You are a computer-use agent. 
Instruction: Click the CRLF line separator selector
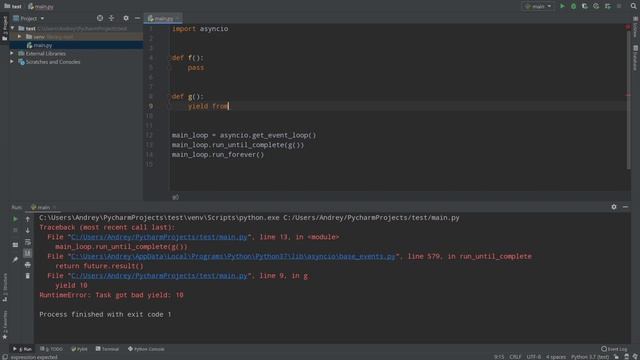pos(515,357)
